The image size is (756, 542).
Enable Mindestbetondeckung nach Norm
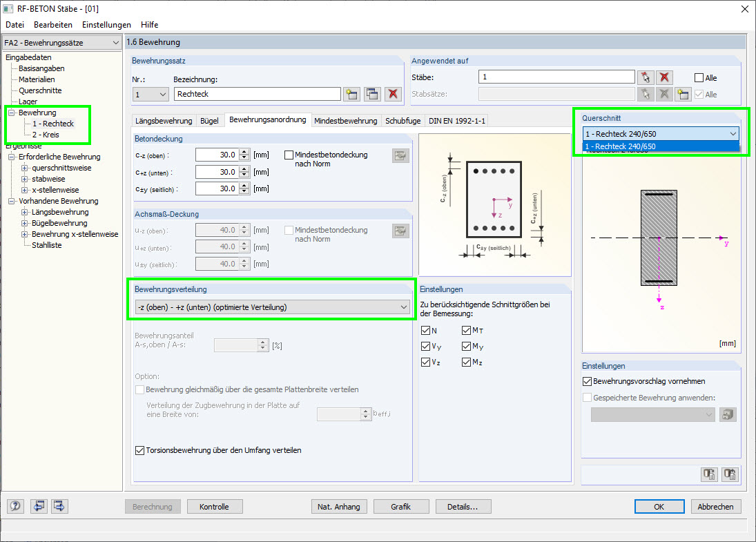(289, 155)
